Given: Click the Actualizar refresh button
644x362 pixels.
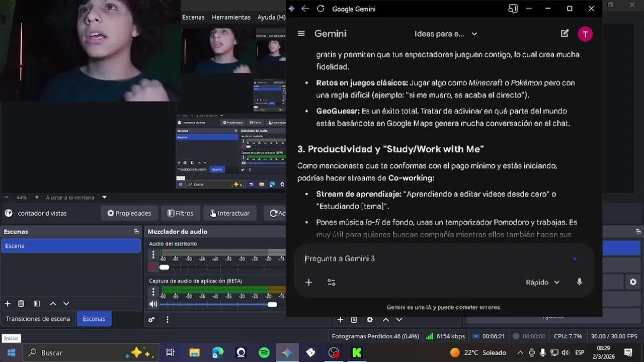Looking at the screenshot, I should 276,213.
